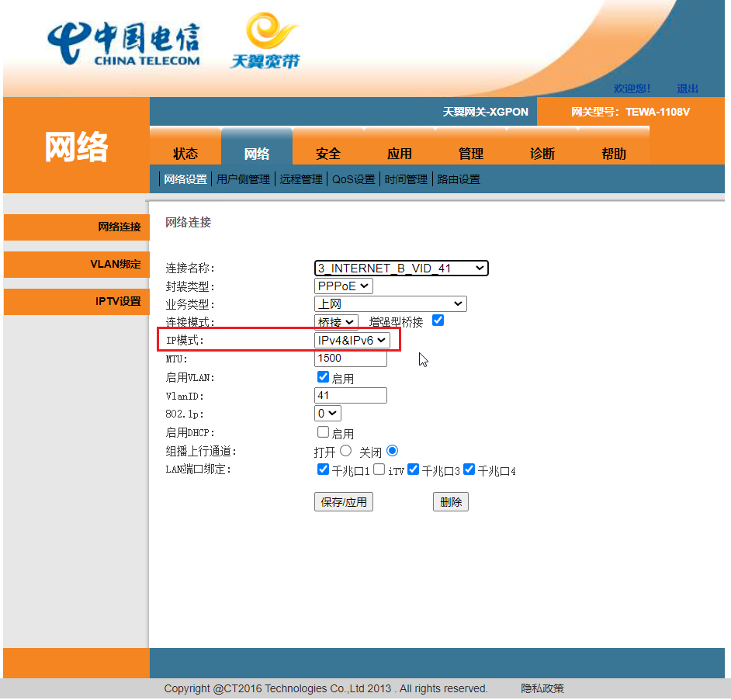Image resolution: width=731 pixels, height=700 pixels.
Task: Click the 网关型号: TEWA-1108V text
Action: [630, 112]
